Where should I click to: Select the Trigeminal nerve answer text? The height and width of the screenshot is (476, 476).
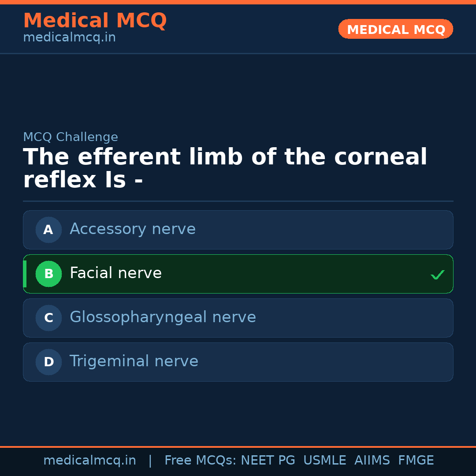(134, 361)
